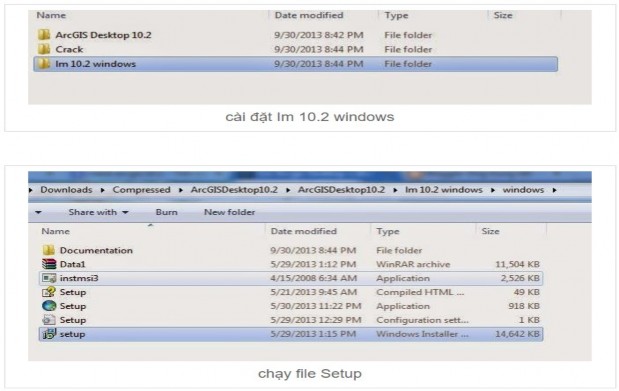Click the setup Windows Installer icon
The width and height of the screenshot is (619, 391).
point(49,334)
